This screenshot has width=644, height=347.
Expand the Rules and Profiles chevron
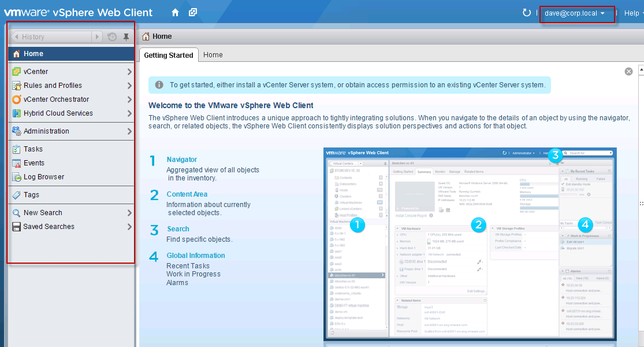click(x=129, y=86)
